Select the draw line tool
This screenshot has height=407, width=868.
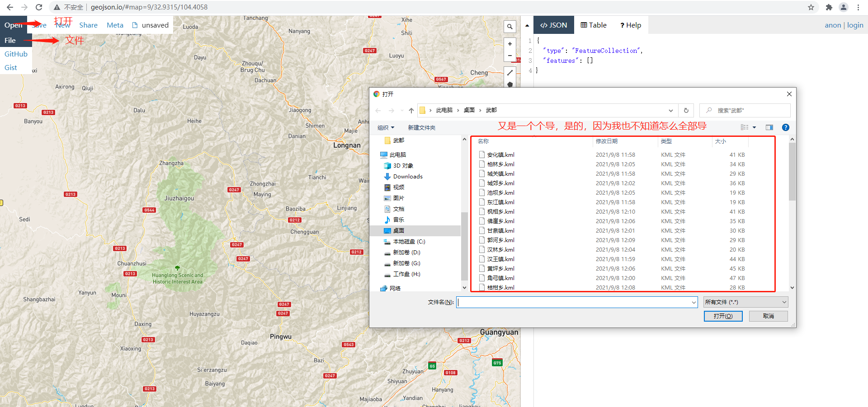(510, 72)
